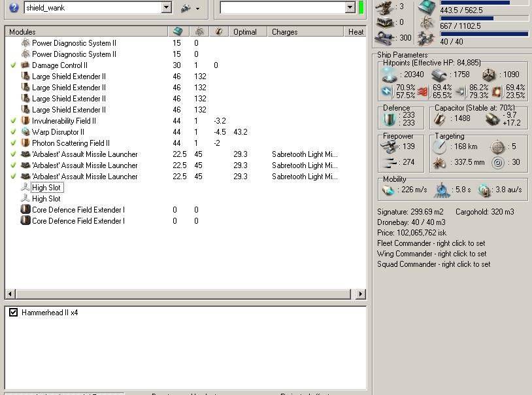Screen dimensions: 532x395
Task: Click Wing Commander right click to set
Action: (431, 254)
